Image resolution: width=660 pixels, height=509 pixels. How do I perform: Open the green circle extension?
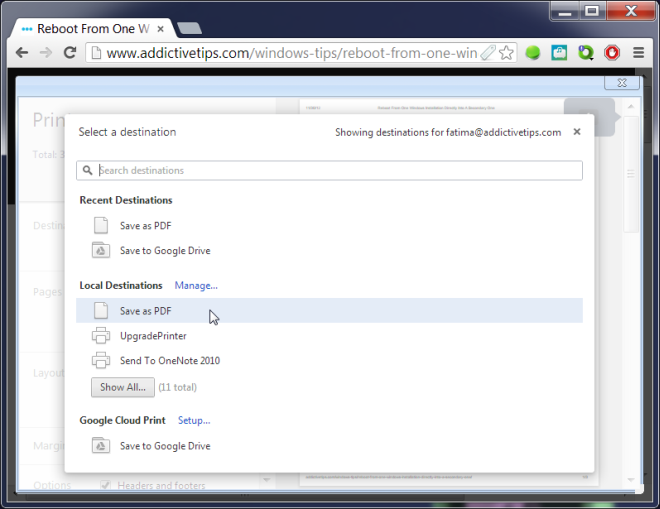(x=533, y=53)
